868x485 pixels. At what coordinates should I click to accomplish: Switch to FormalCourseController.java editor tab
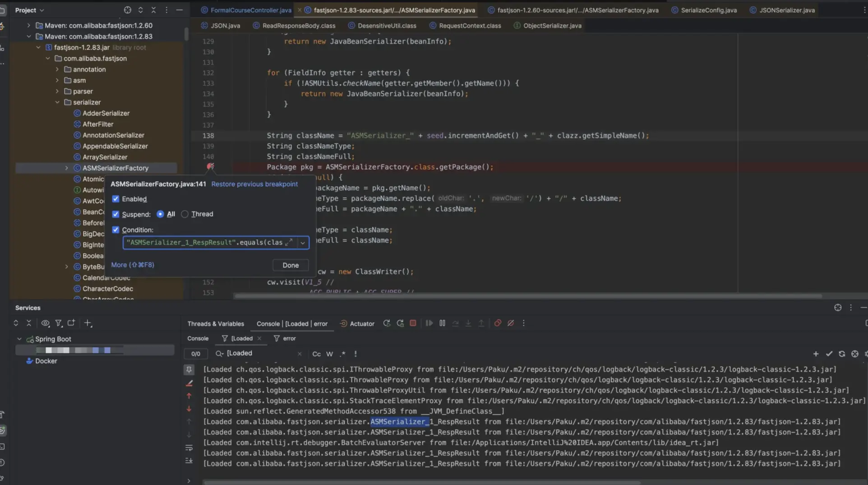coord(246,10)
